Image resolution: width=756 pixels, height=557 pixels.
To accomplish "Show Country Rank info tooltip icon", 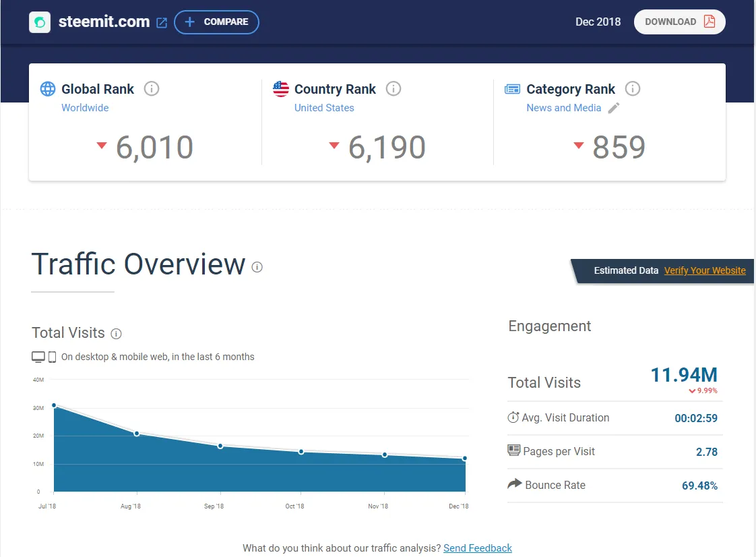I will tap(393, 89).
